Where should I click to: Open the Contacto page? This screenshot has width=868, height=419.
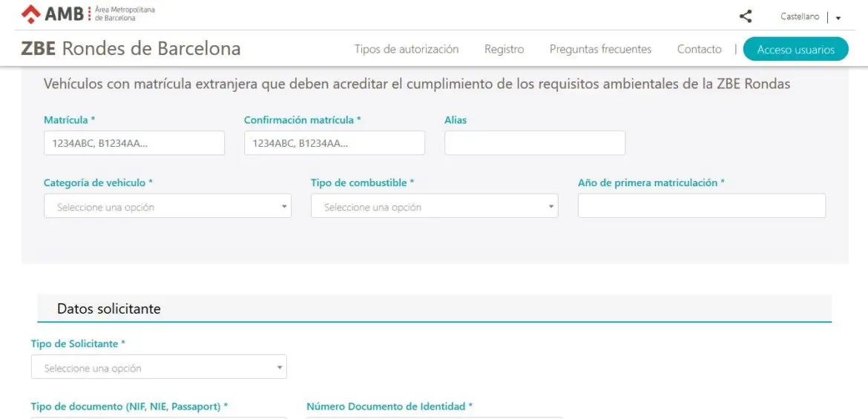pos(699,49)
